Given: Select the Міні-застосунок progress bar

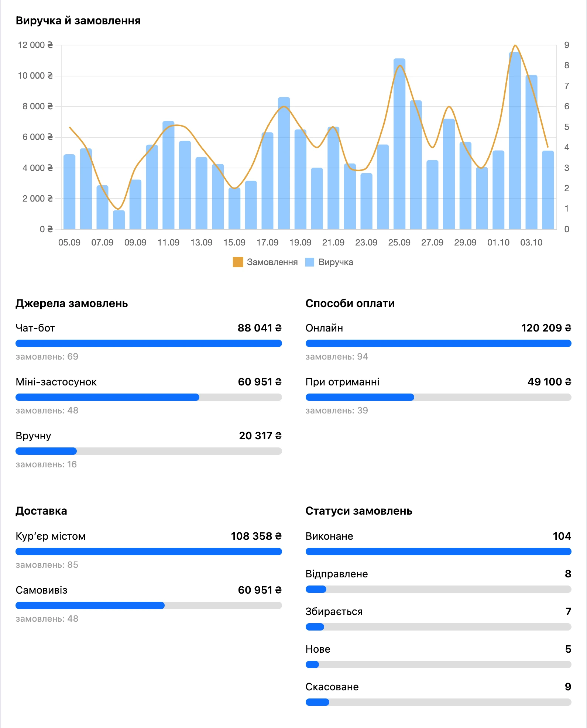Looking at the screenshot, I should (x=149, y=397).
